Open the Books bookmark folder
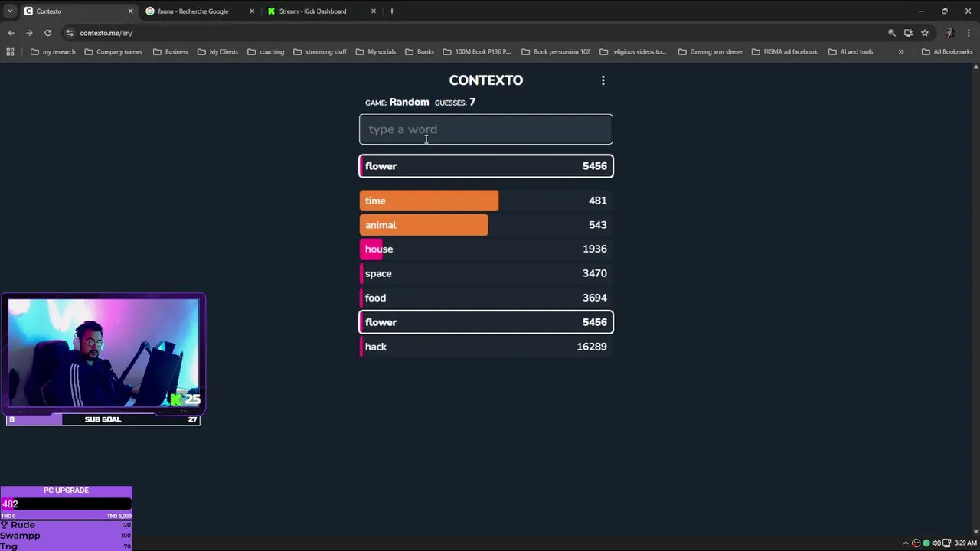The height and width of the screenshot is (551, 980). click(x=420, y=52)
